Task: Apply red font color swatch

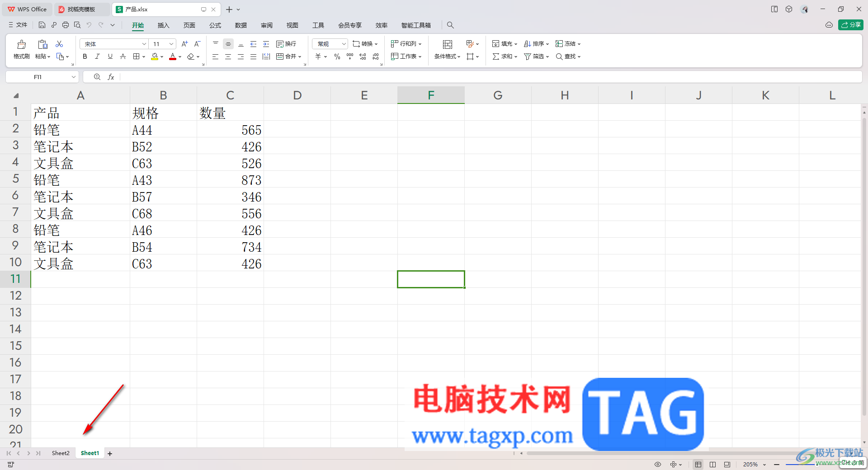Action: [173, 56]
